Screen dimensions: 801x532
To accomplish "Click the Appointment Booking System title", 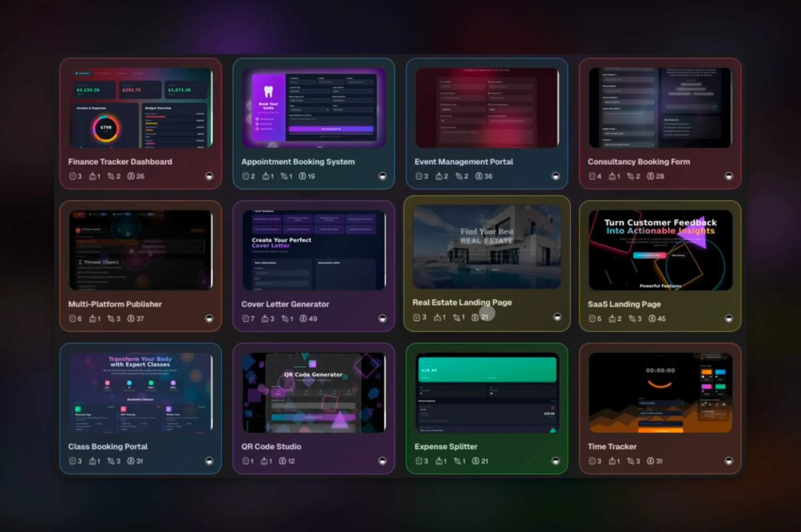I will click(x=298, y=162).
